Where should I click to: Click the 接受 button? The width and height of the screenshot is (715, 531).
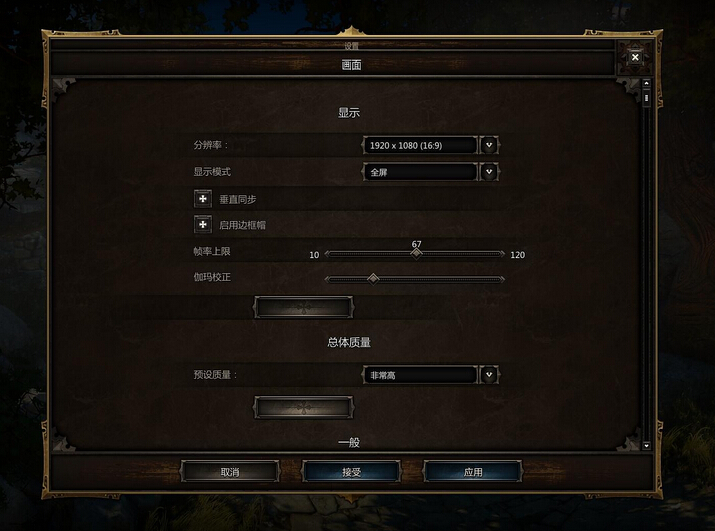click(x=351, y=472)
